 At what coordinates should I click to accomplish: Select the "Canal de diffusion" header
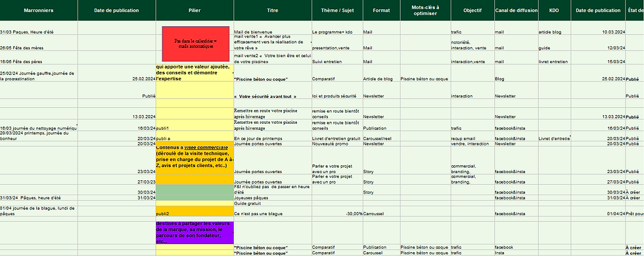(516, 11)
